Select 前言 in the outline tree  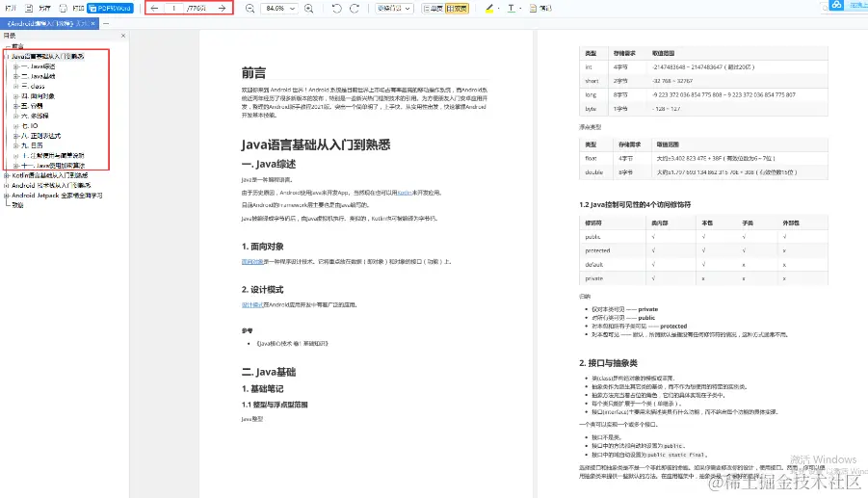[17, 46]
